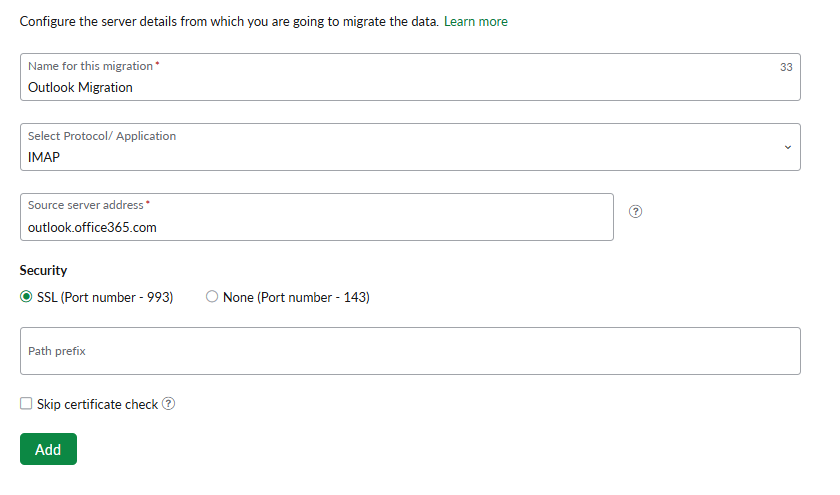Click into the Source server address field
840x495 pixels.
click(x=316, y=217)
